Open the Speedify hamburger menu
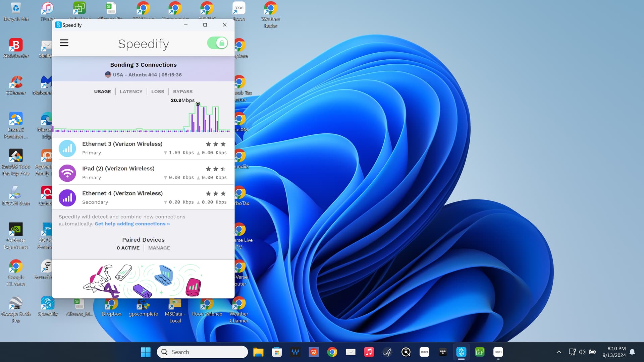The image size is (644, 362). pos(64,43)
